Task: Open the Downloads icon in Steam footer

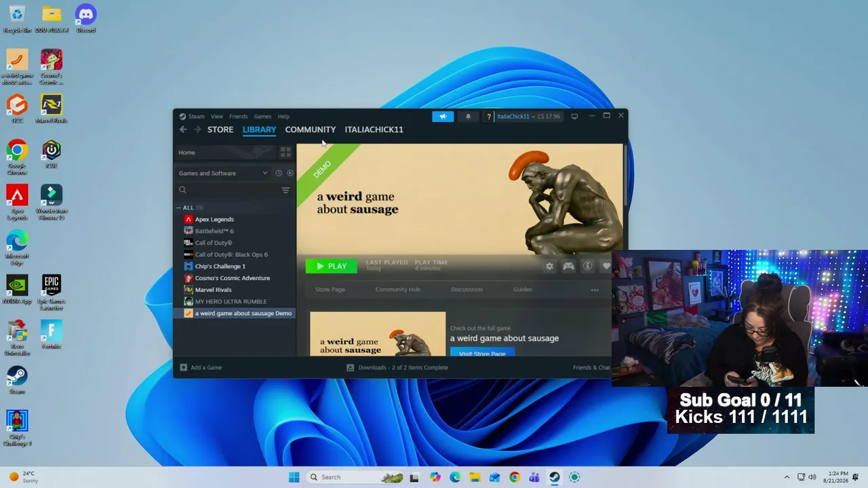Action: click(350, 367)
